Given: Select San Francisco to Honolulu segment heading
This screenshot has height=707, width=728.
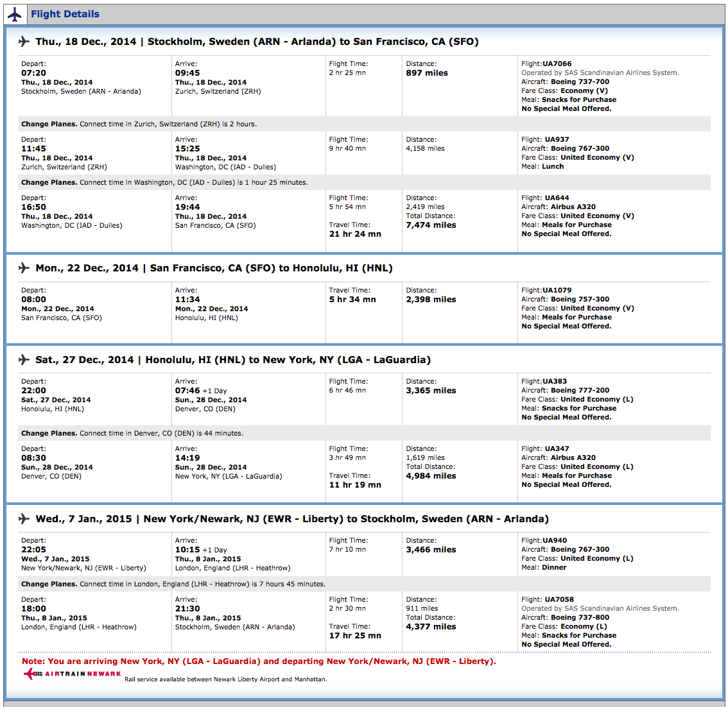Looking at the screenshot, I should tap(214, 268).
